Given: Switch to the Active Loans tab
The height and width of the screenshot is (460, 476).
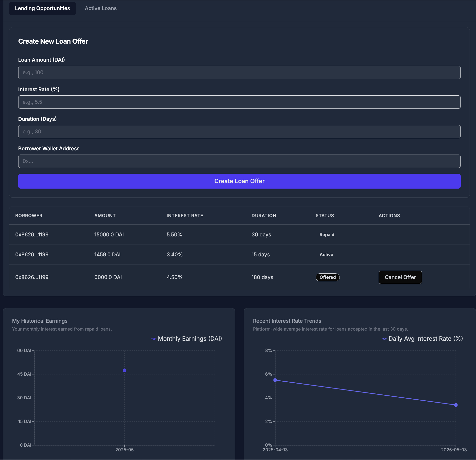Looking at the screenshot, I should click(101, 8).
